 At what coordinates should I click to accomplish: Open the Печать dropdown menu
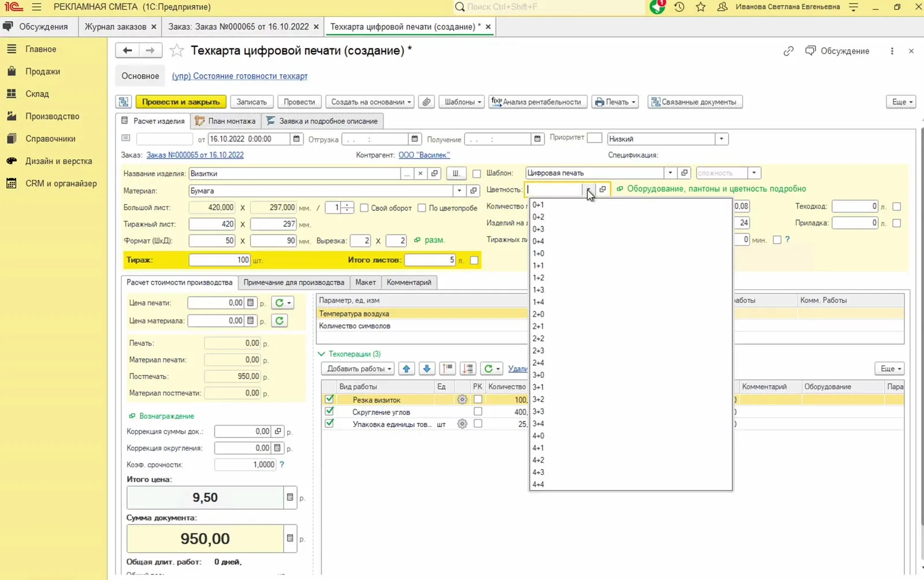tap(615, 102)
